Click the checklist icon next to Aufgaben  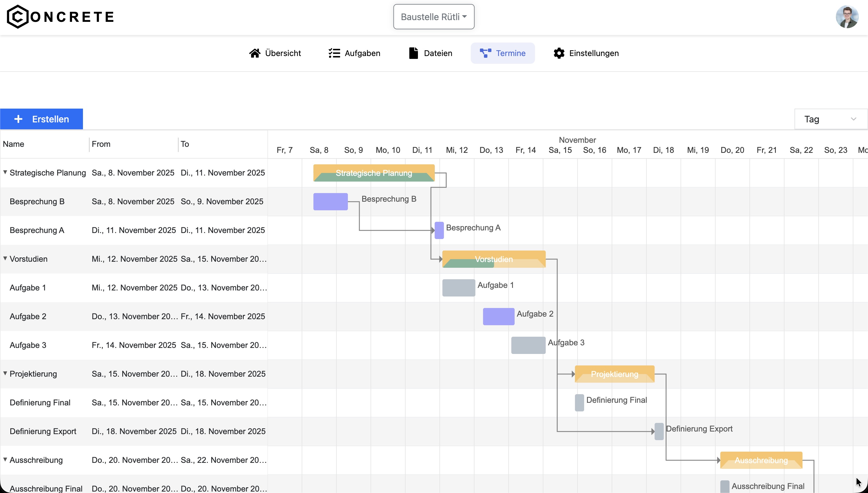(334, 53)
